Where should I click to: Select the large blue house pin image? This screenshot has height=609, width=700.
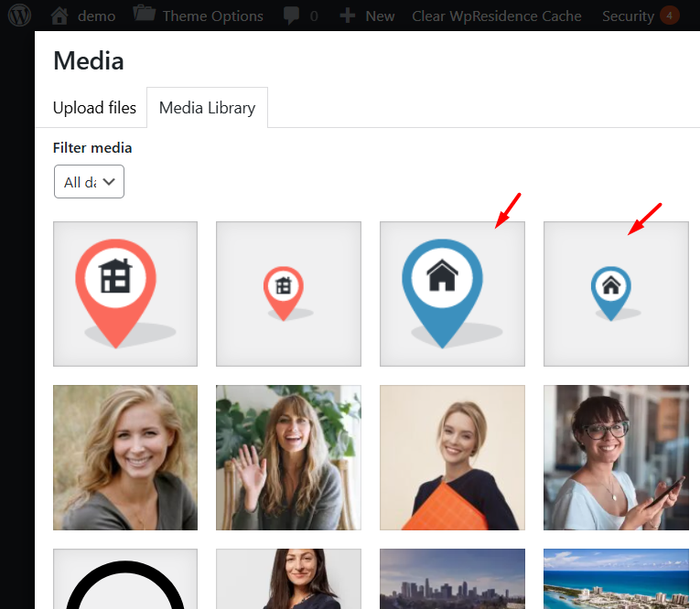tap(452, 294)
